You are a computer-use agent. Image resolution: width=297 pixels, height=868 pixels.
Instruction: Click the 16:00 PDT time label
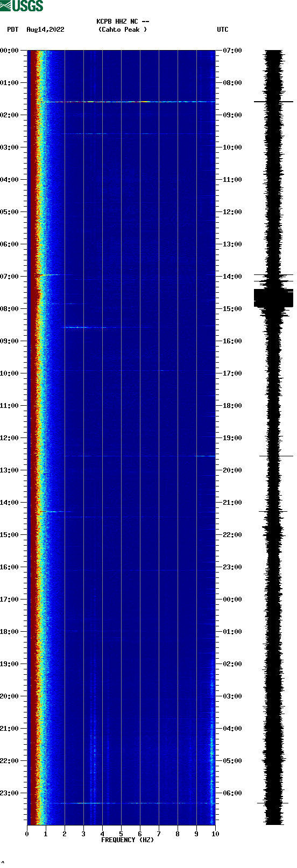point(10,567)
